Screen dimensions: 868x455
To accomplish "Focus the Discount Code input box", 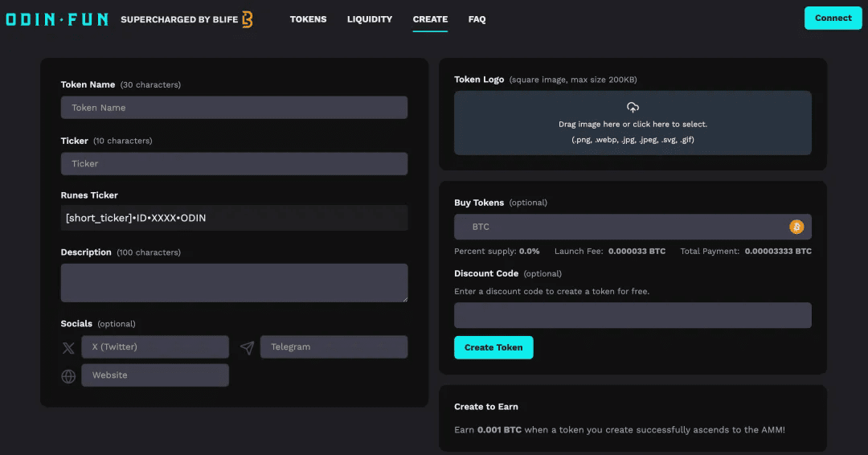I will pos(633,315).
